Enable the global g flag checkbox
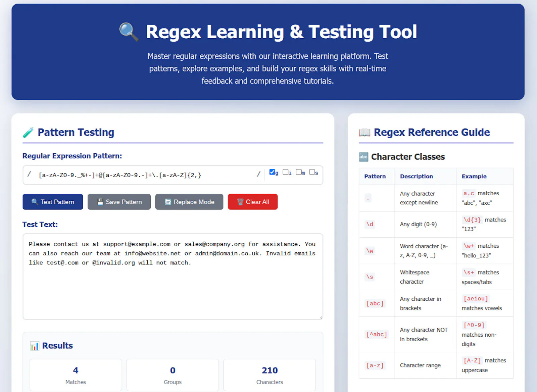 pos(272,172)
